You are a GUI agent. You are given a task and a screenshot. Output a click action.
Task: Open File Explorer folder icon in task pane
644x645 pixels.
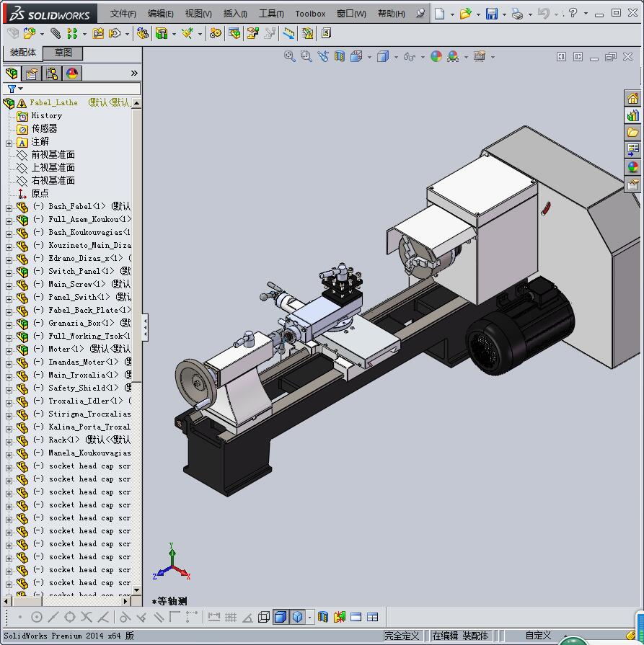pyautogui.click(x=632, y=133)
